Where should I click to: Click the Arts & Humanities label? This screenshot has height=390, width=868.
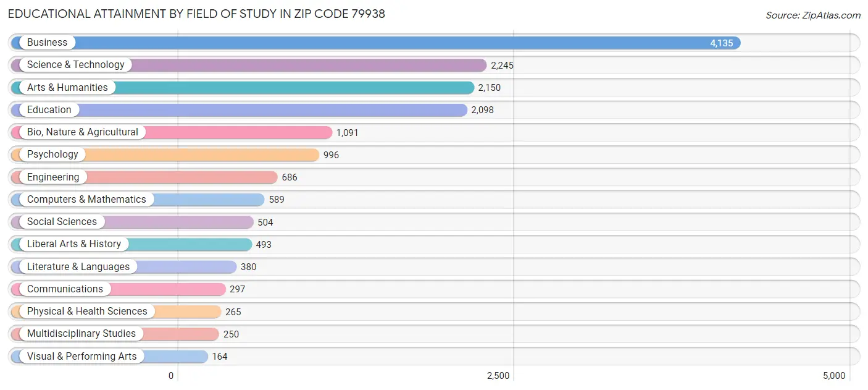(67, 88)
